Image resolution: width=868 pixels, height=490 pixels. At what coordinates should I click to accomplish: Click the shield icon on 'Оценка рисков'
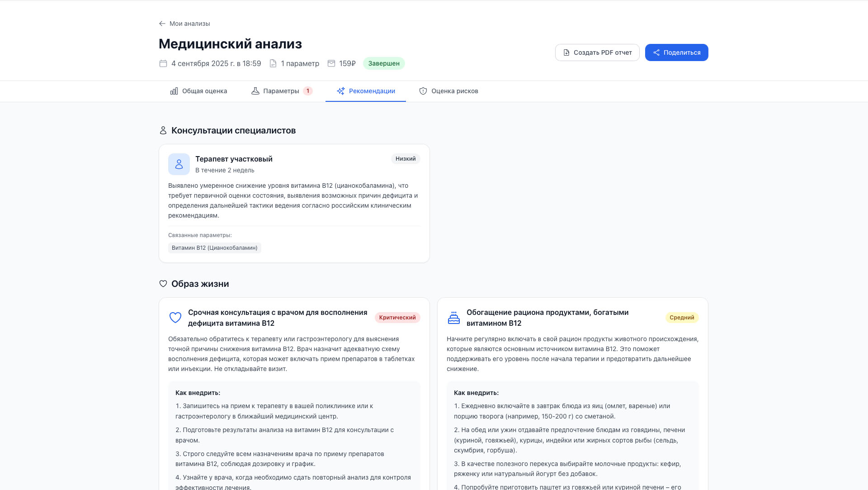(x=423, y=91)
